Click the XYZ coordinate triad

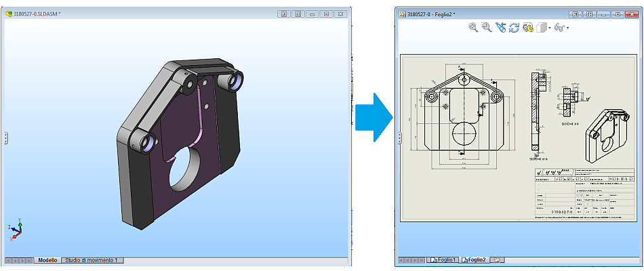click(15, 230)
